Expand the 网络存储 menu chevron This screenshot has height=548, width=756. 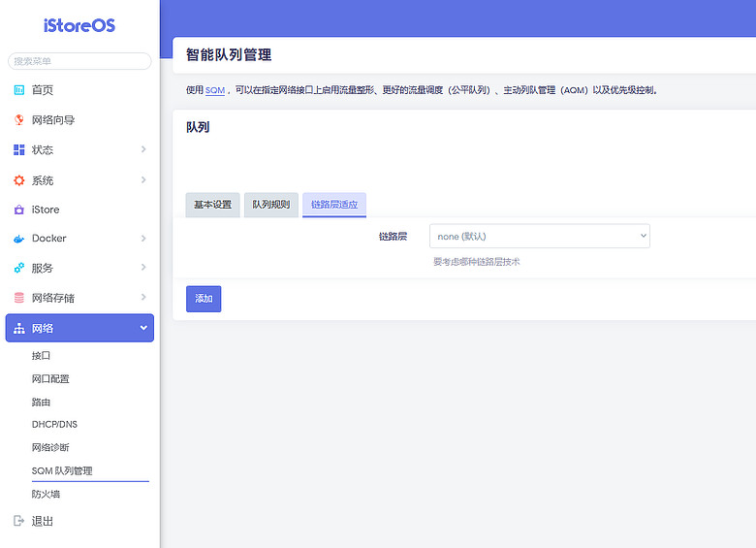pos(143,297)
